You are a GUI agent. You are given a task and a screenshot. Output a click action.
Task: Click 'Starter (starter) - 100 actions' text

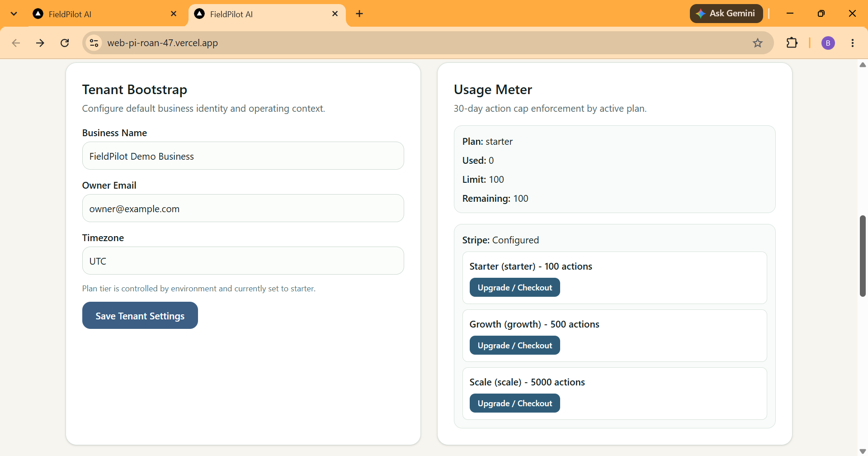click(x=531, y=266)
